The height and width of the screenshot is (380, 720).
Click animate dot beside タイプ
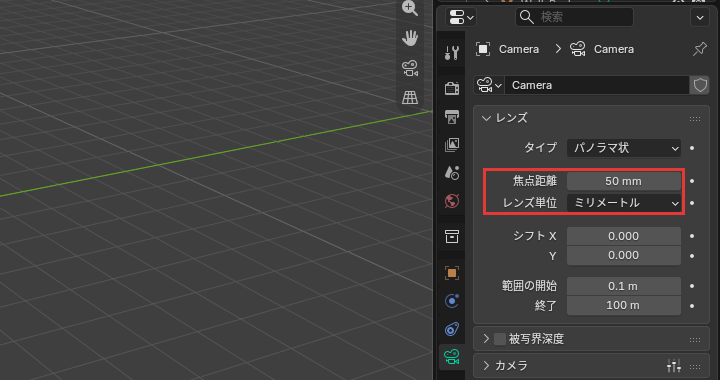(x=692, y=148)
